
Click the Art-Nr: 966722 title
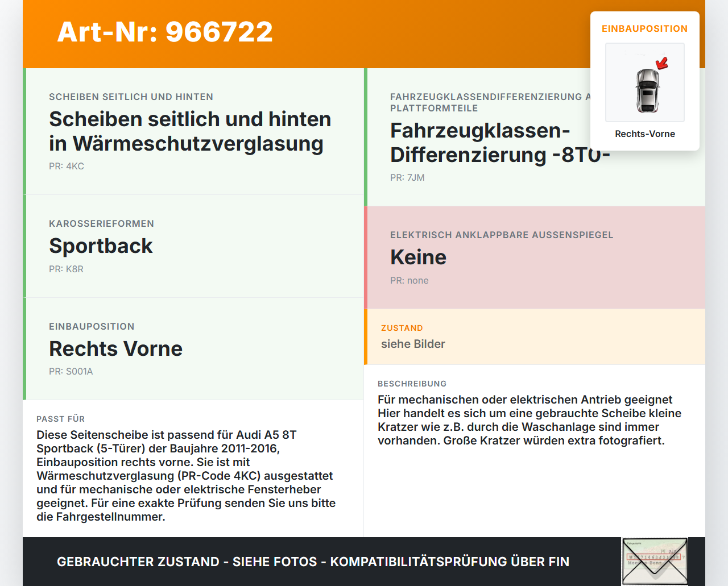(x=164, y=32)
